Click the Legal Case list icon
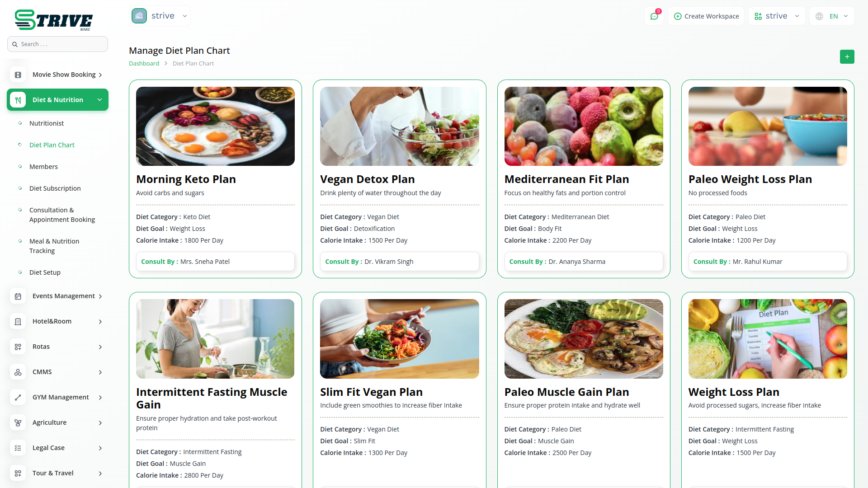 tap(18, 448)
